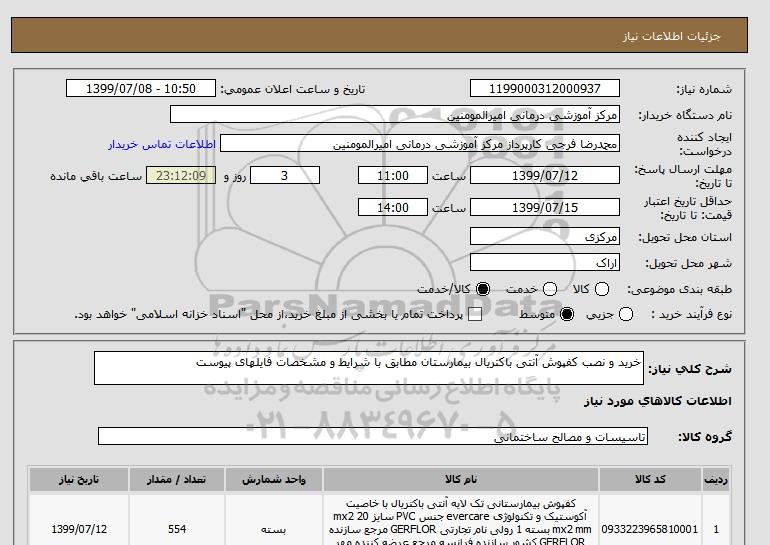Toggle Islamic treasury bonds payment checkbox

coord(475,315)
